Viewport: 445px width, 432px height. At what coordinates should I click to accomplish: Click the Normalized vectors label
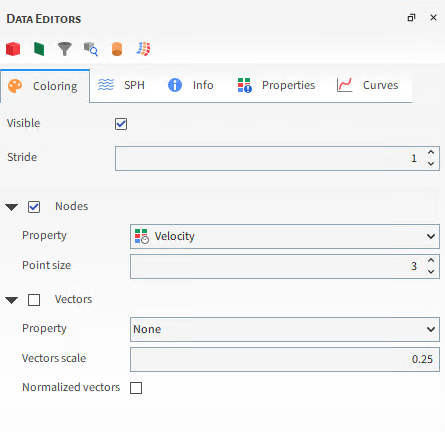[x=71, y=387]
